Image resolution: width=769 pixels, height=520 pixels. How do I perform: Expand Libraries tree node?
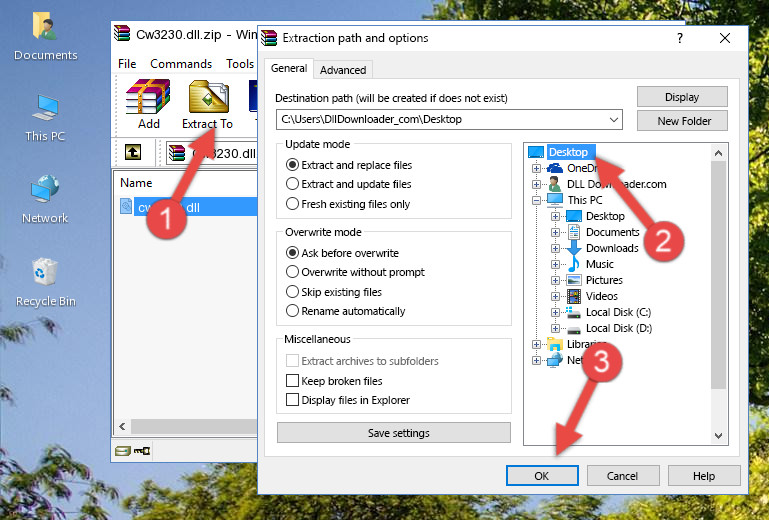tap(537, 344)
